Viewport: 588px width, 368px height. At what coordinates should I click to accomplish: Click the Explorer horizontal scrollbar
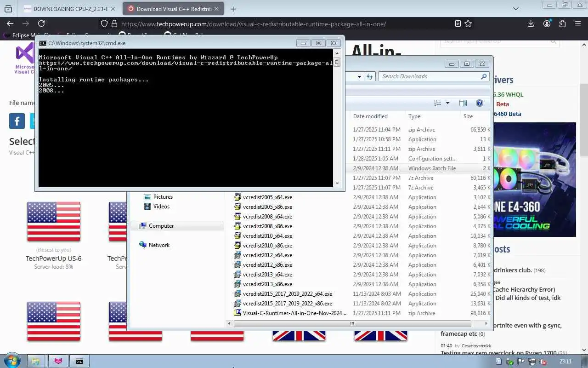pos(352,323)
